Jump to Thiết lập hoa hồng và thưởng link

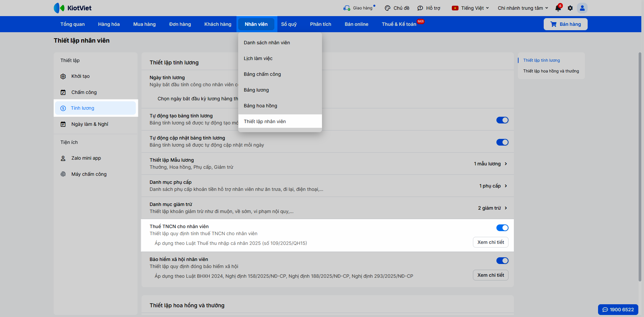[x=551, y=71]
